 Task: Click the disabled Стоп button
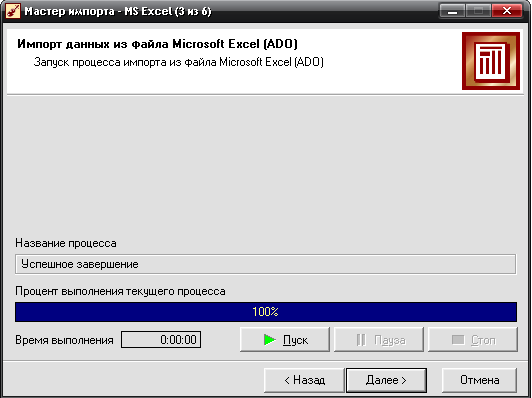(473, 339)
